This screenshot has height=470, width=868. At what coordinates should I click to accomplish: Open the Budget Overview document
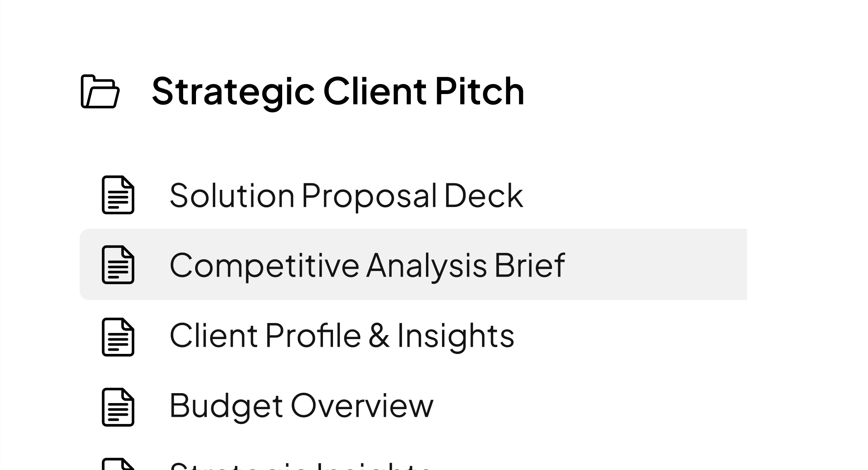301,406
